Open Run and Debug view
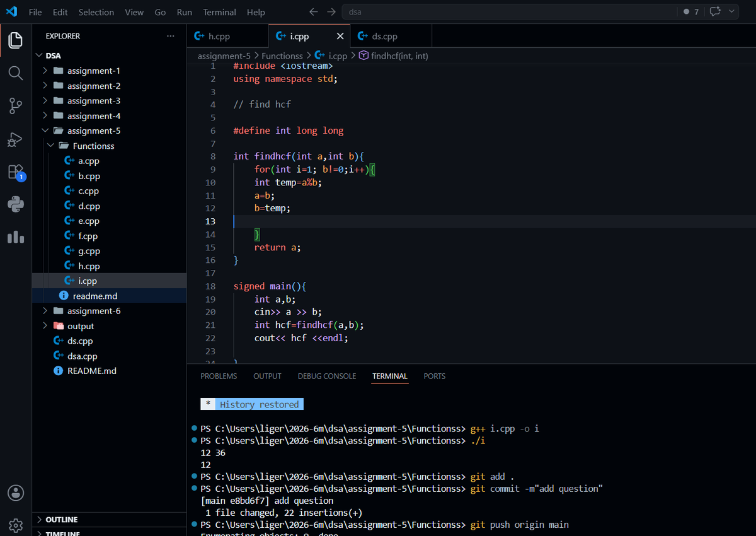Image resolution: width=756 pixels, height=536 pixels. tap(16, 139)
